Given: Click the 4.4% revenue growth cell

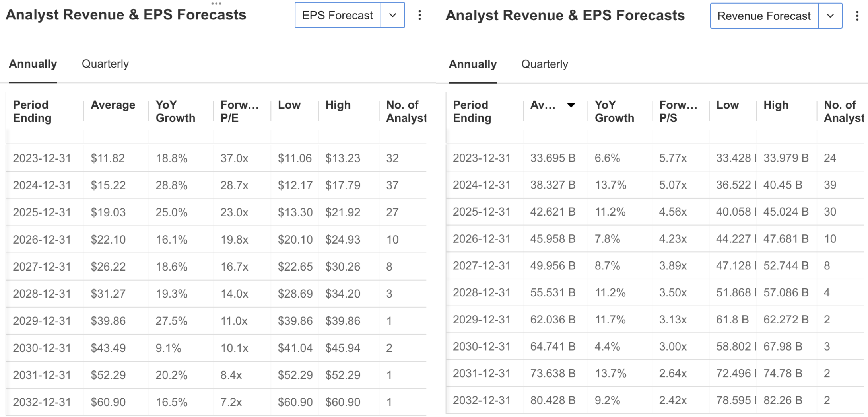Looking at the screenshot, I should tap(607, 347).
